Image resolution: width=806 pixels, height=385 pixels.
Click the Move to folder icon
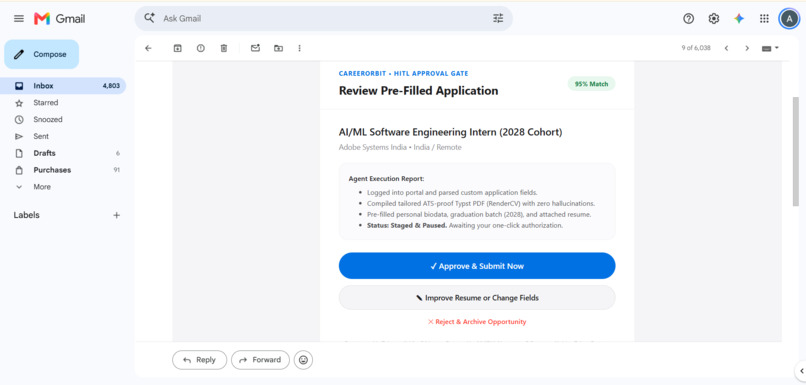click(278, 48)
